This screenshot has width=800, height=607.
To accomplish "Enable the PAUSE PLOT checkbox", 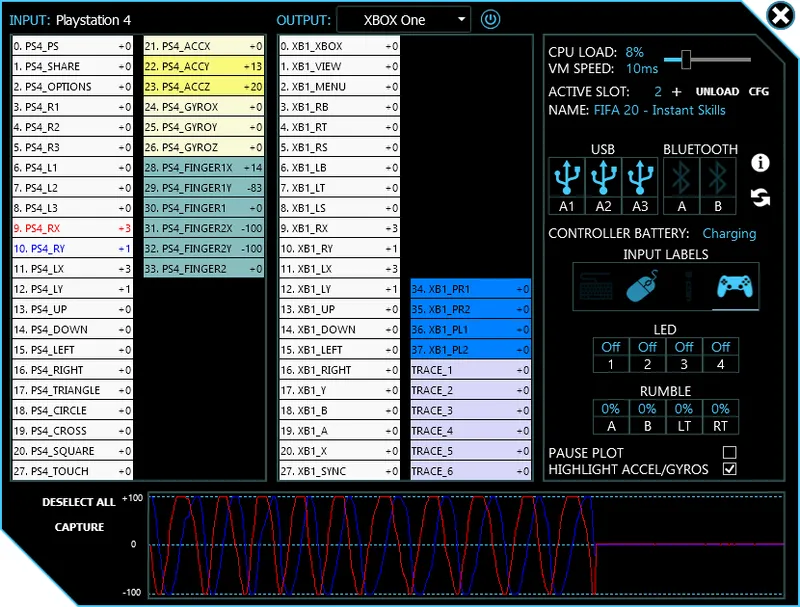I will click(729, 452).
